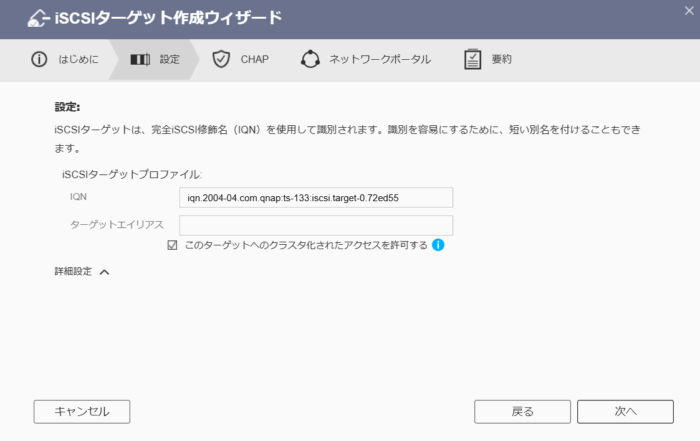Image resolution: width=700 pixels, height=441 pixels.
Task: Open the ネットワークポータル step label
Action: coord(379,60)
